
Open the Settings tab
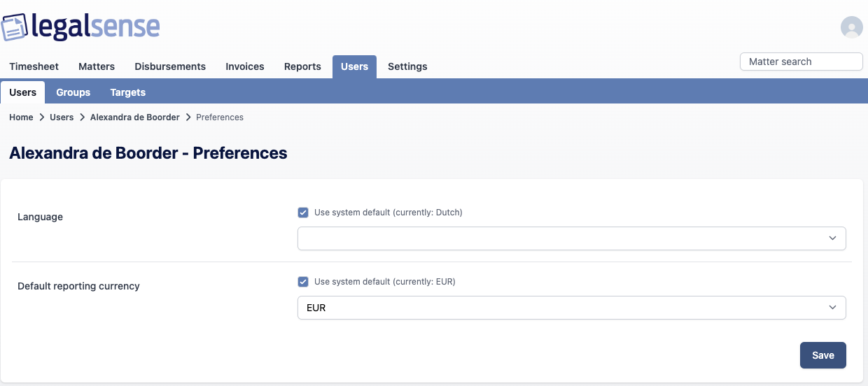pyautogui.click(x=407, y=66)
